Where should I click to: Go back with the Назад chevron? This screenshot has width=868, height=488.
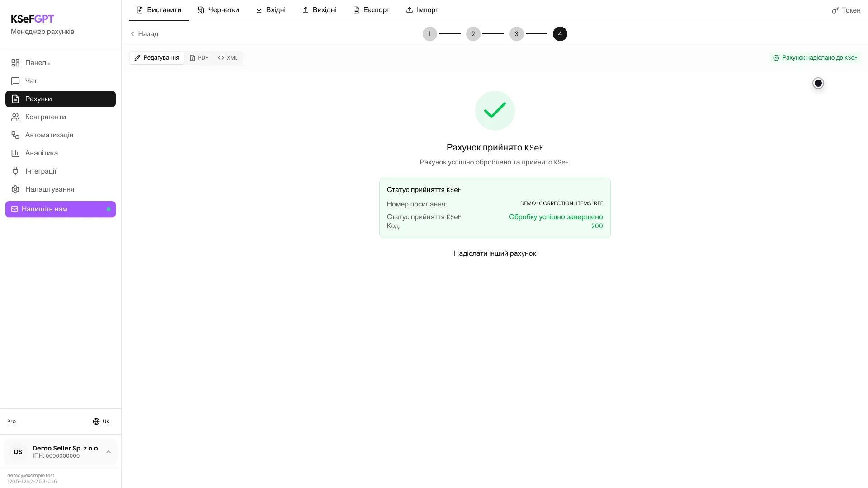pyautogui.click(x=132, y=34)
